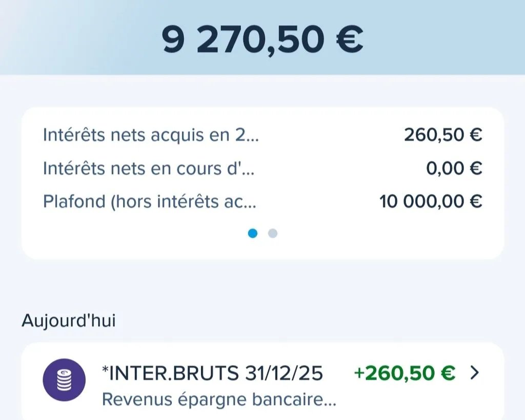Viewport: 525px width, 420px height.
Task: Open transaction details chevron arrow
Action: [474, 373]
